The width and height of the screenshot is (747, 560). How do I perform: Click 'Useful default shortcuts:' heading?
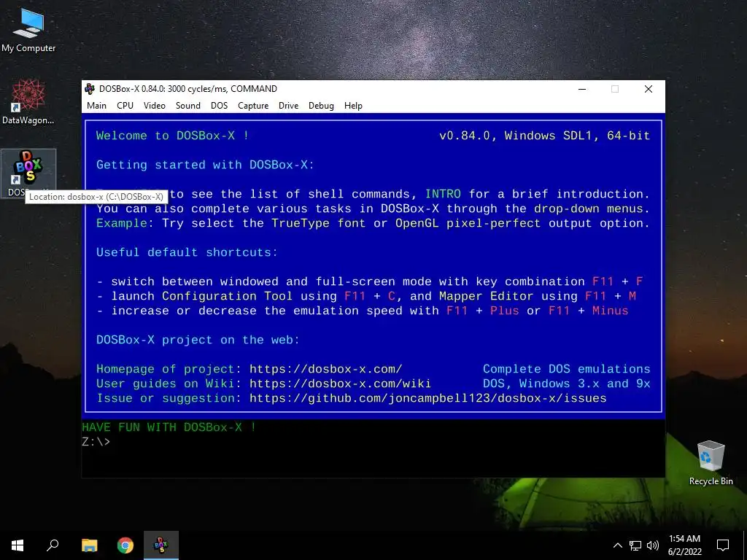[x=187, y=252]
